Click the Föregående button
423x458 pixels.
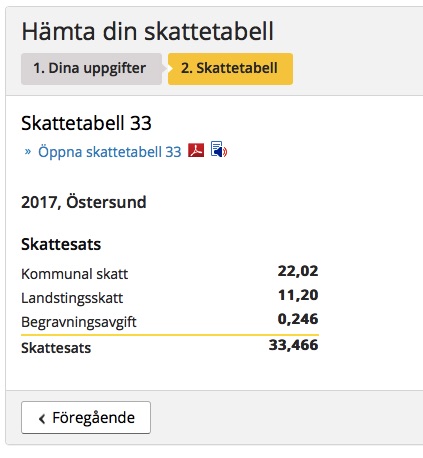click(x=86, y=417)
